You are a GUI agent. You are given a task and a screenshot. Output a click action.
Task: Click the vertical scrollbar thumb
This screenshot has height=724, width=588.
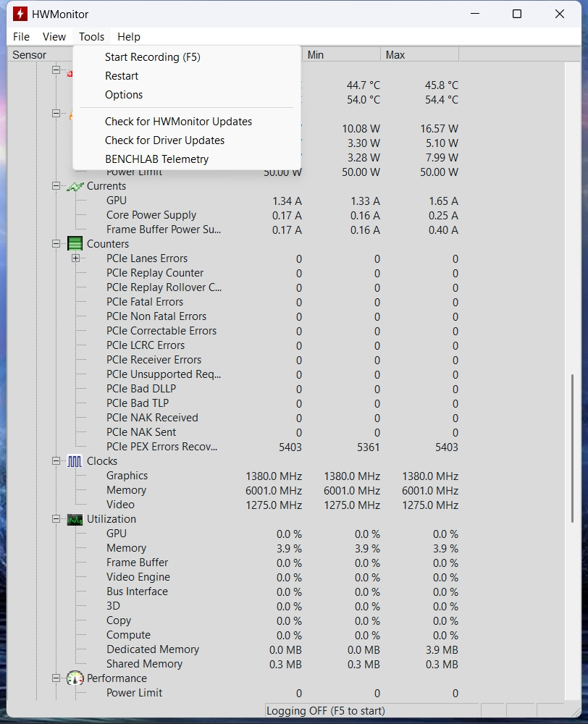[572, 448]
